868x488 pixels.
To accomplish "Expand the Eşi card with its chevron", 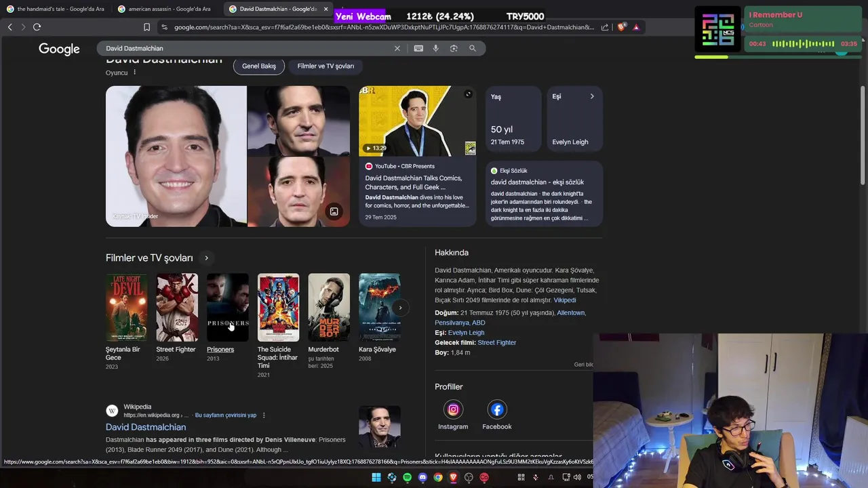I will click(x=592, y=96).
